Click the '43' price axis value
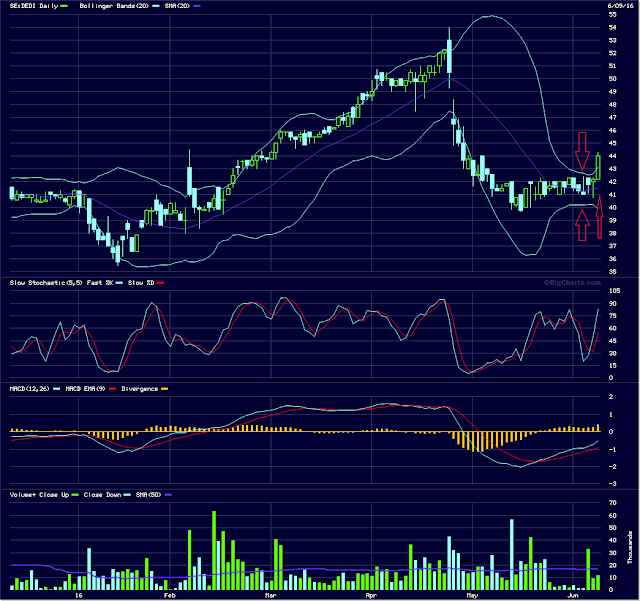The width and height of the screenshot is (640, 601). tap(612, 169)
